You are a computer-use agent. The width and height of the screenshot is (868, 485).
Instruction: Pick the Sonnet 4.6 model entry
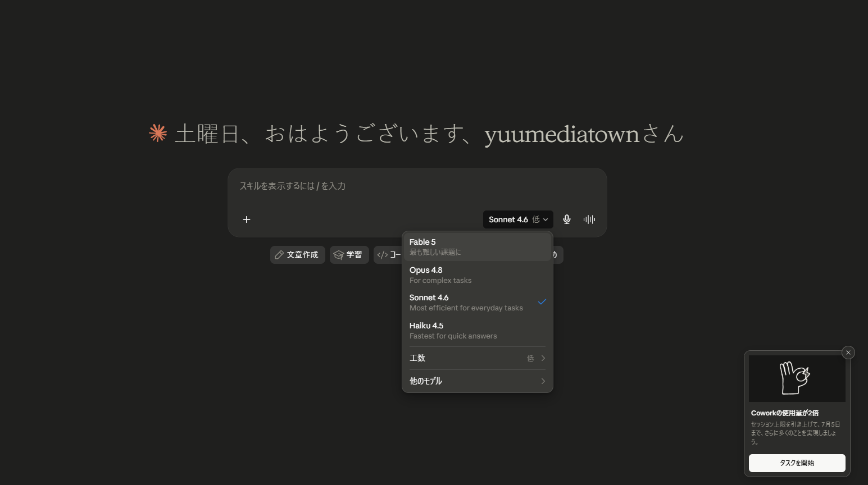point(477,303)
